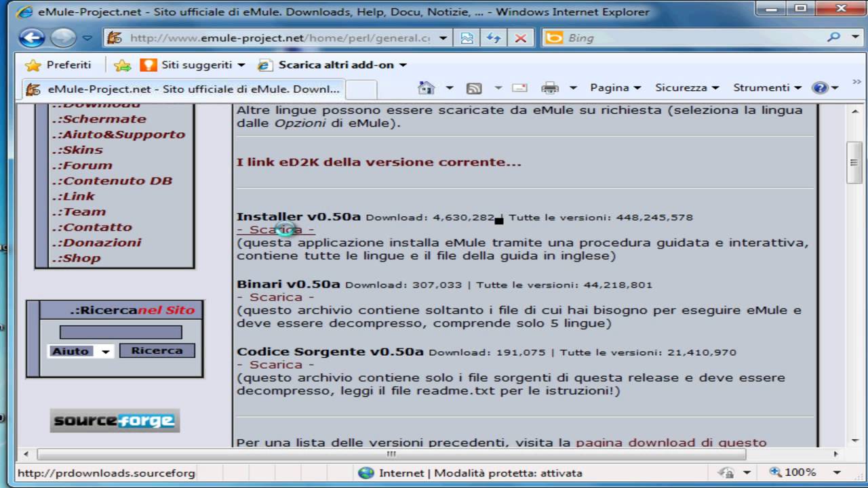Image resolution: width=868 pixels, height=488 pixels.
Task: Open the .:Forum sidebar link
Action: (x=82, y=165)
